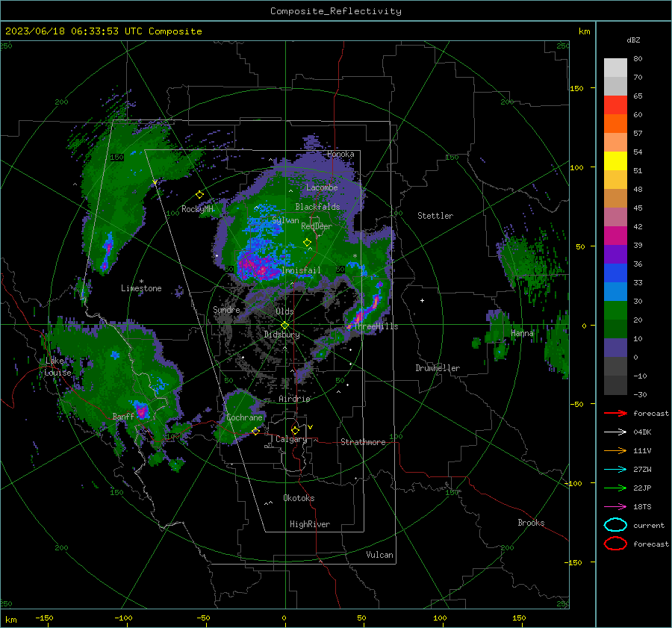Click the RedDeer city label
Viewport: 672px width, 628px height.
[317, 226]
